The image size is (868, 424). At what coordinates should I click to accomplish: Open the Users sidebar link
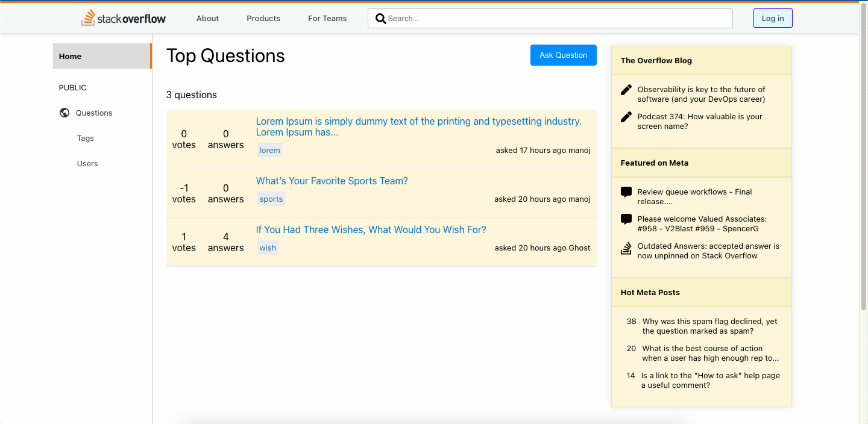coord(87,164)
